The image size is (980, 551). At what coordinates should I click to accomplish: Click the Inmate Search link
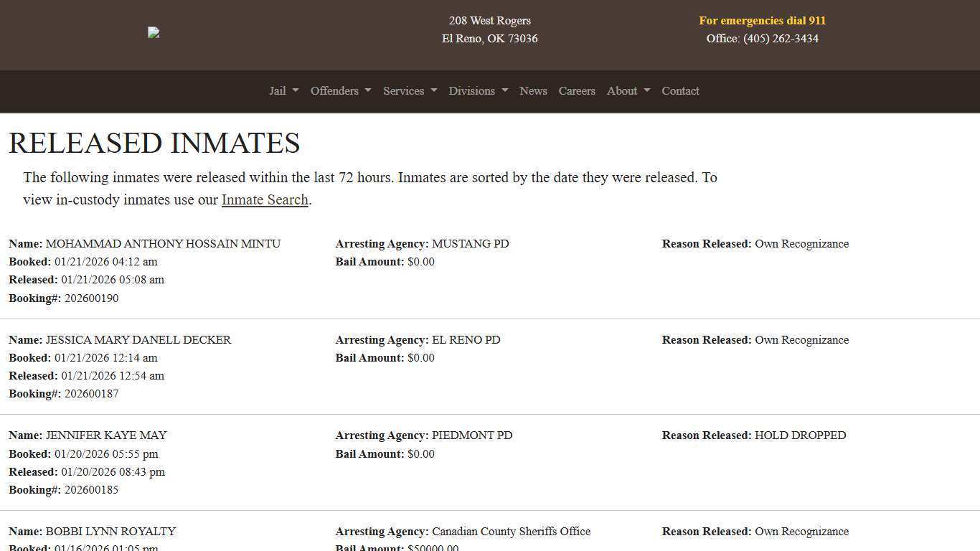tap(264, 199)
